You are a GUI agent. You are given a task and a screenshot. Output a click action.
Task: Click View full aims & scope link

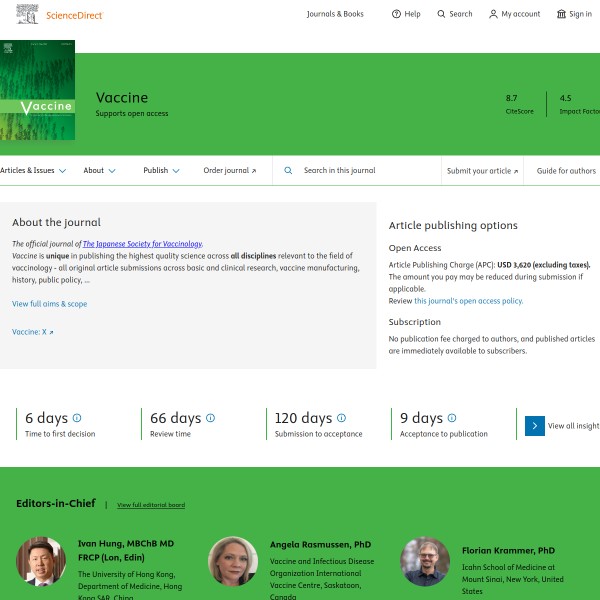tap(49, 303)
